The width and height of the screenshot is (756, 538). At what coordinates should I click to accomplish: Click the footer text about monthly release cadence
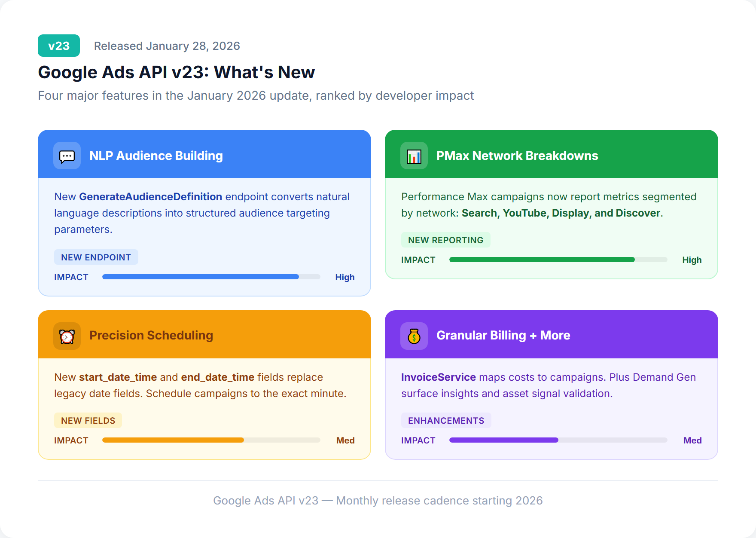(x=378, y=500)
